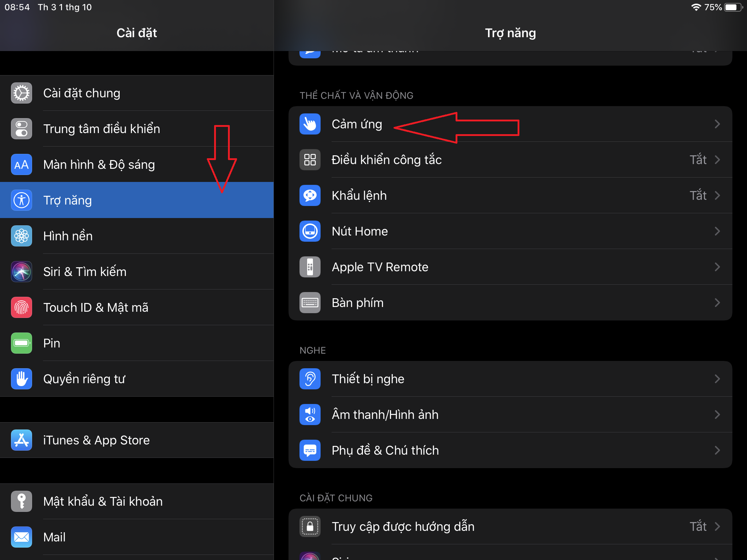This screenshot has height=560, width=747.
Task: Select Quyền riêng tư in sidebar
Action: 137,379
